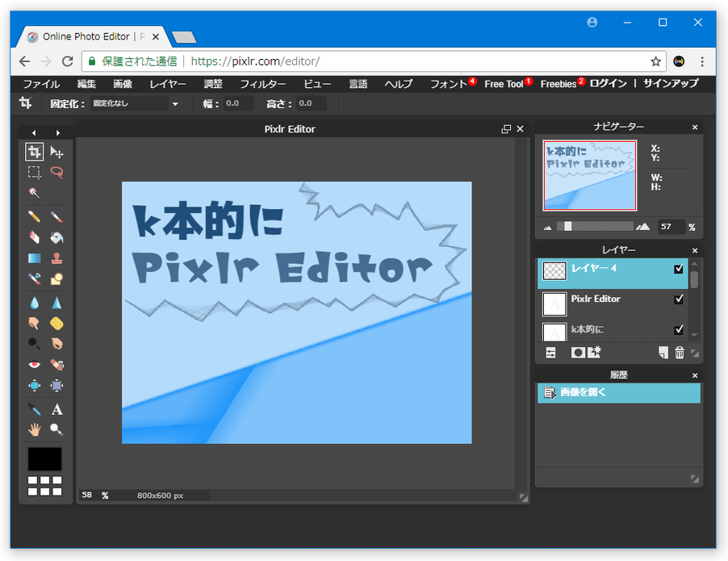Image resolution: width=728 pixels, height=561 pixels.
Task: Select the Move tool
Action: coord(56,152)
